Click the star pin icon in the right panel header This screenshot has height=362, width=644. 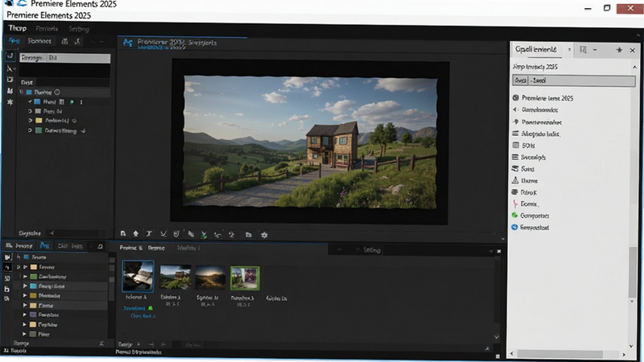tap(619, 50)
